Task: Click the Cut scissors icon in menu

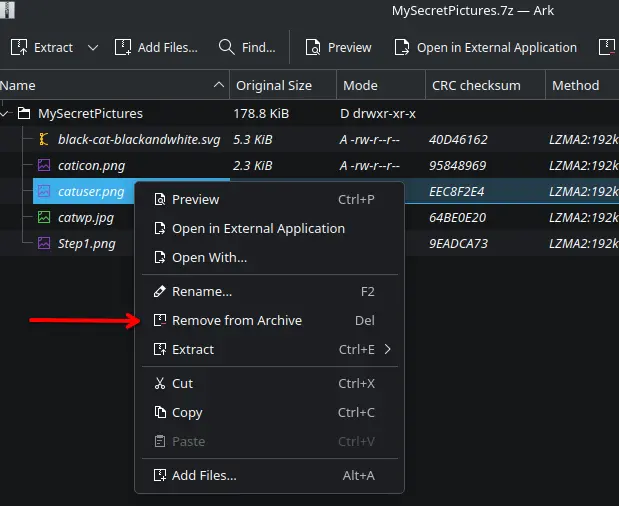Action: [x=158, y=383]
